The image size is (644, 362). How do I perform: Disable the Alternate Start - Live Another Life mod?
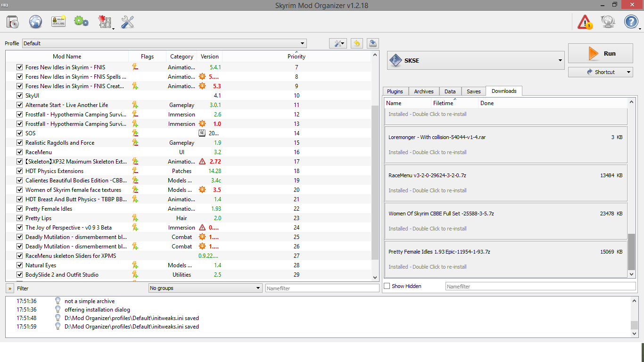pos(19,105)
